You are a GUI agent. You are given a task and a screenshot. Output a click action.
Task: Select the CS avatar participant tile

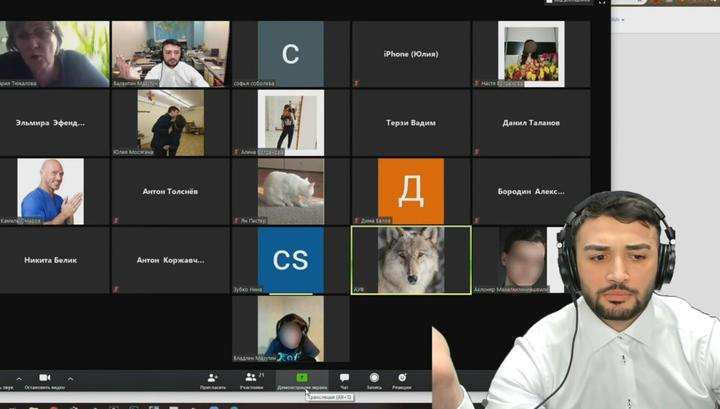coord(290,260)
